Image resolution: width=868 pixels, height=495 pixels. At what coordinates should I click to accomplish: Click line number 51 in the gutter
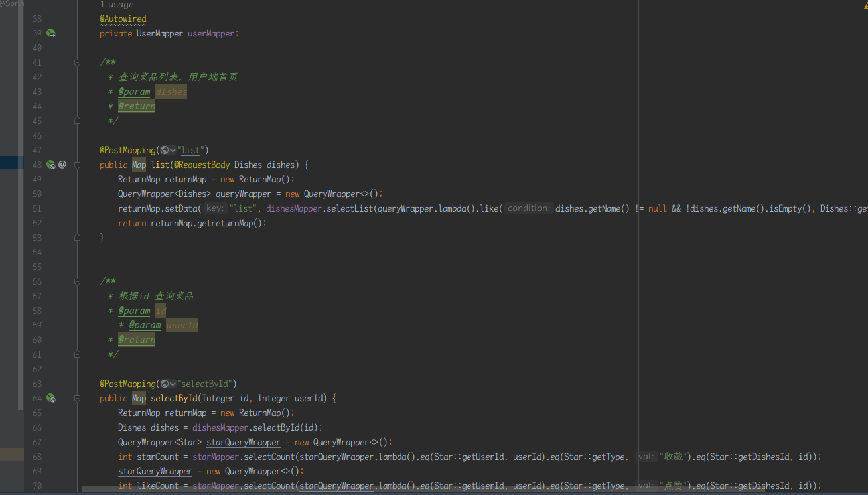coord(36,208)
